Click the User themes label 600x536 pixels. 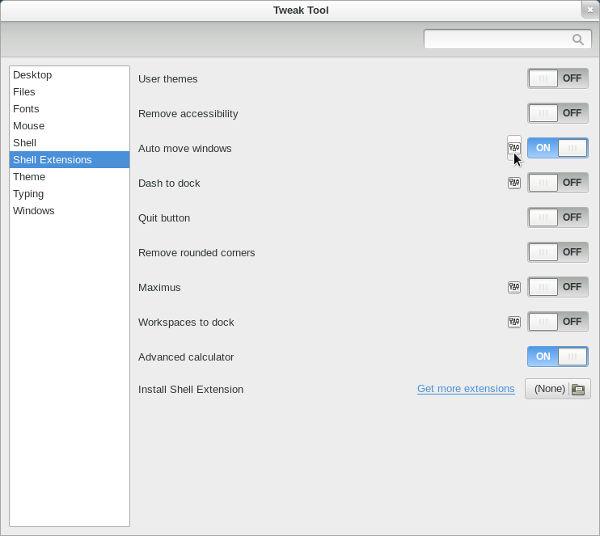coord(168,79)
